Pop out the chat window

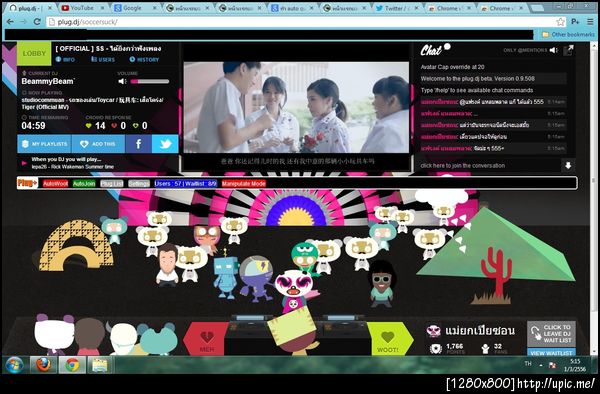coord(569,50)
